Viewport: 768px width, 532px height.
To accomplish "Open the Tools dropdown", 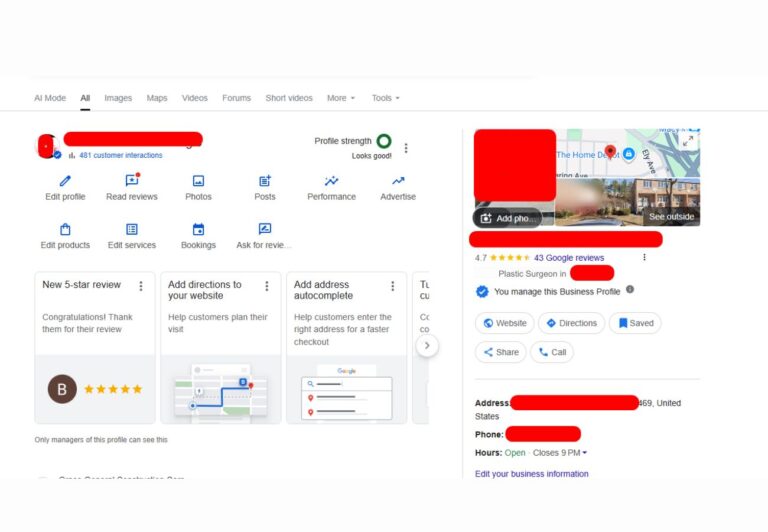I will 385,98.
